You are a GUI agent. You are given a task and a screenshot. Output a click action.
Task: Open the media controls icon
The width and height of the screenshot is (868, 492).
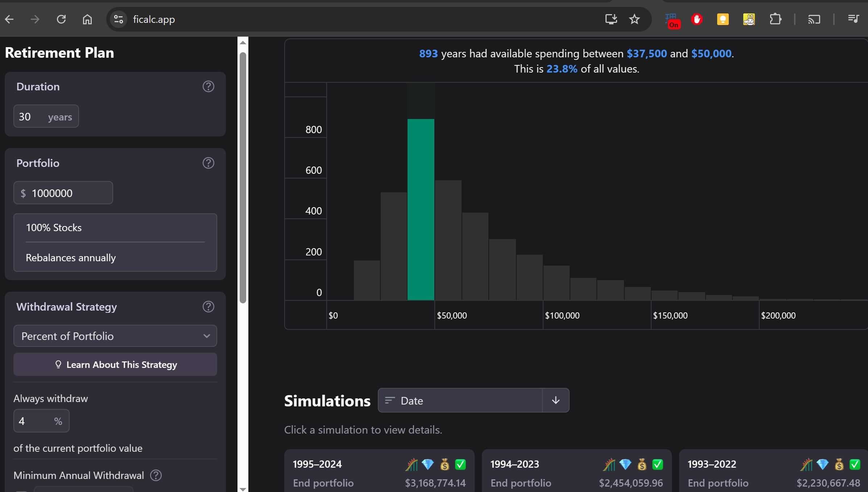[853, 19]
